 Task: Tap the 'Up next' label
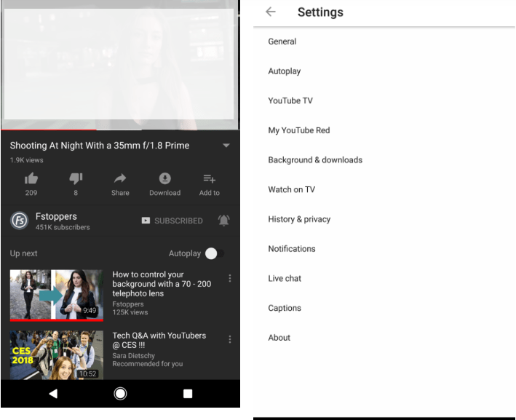(x=24, y=253)
